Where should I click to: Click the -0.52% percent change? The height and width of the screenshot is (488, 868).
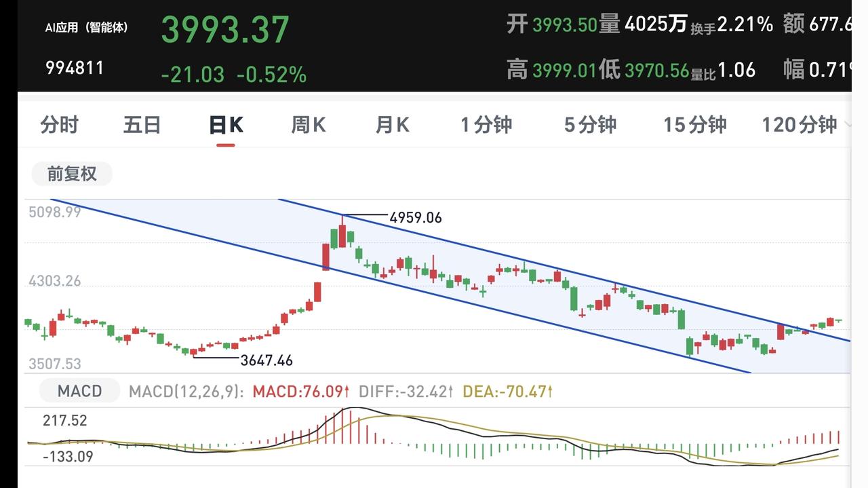click(272, 75)
